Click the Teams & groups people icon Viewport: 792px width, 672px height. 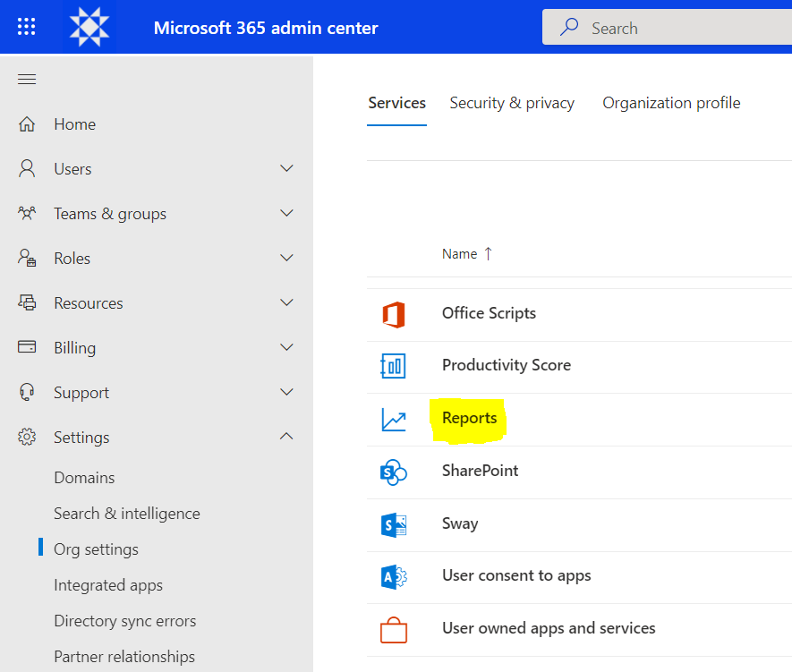[x=27, y=214]
